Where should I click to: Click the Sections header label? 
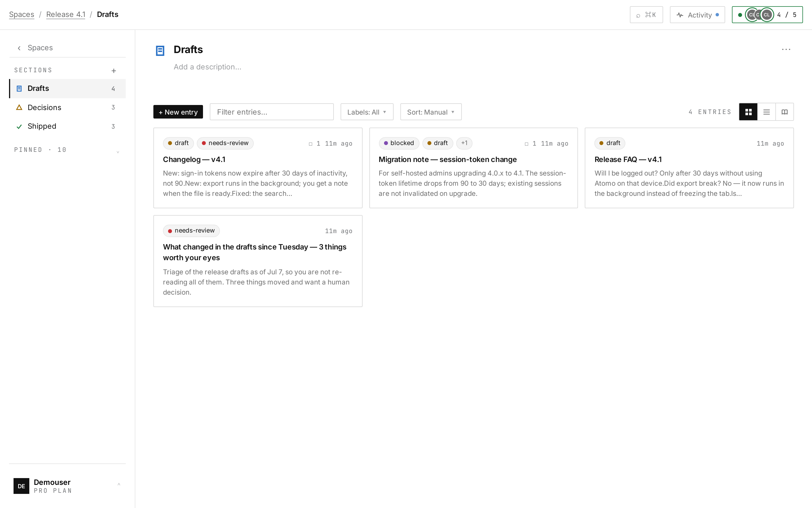[x=33, y=70]
